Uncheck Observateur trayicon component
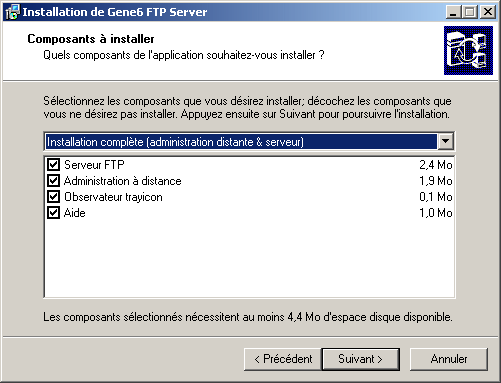This screenshot has width=501, height=383. pyautogui.click(x=53, y=196)
